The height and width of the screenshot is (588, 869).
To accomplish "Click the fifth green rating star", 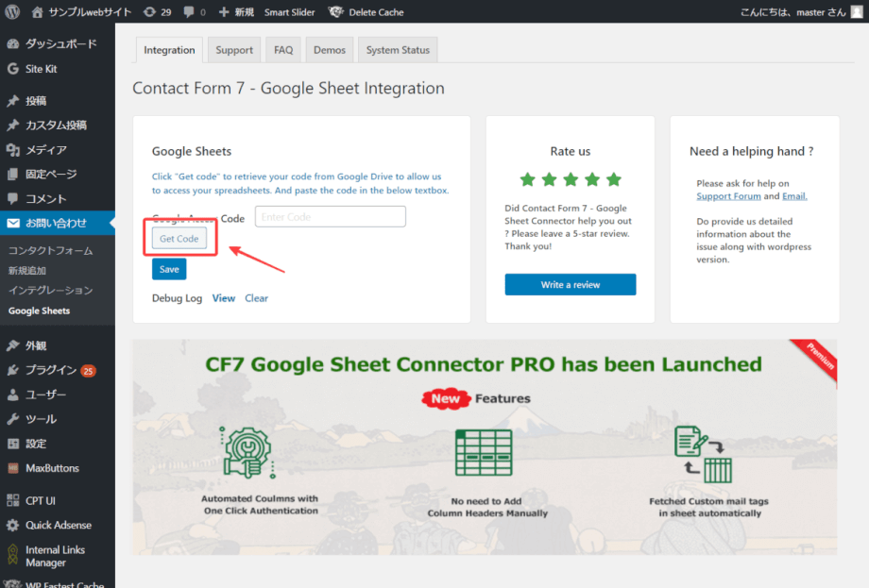I will point(614,179).
